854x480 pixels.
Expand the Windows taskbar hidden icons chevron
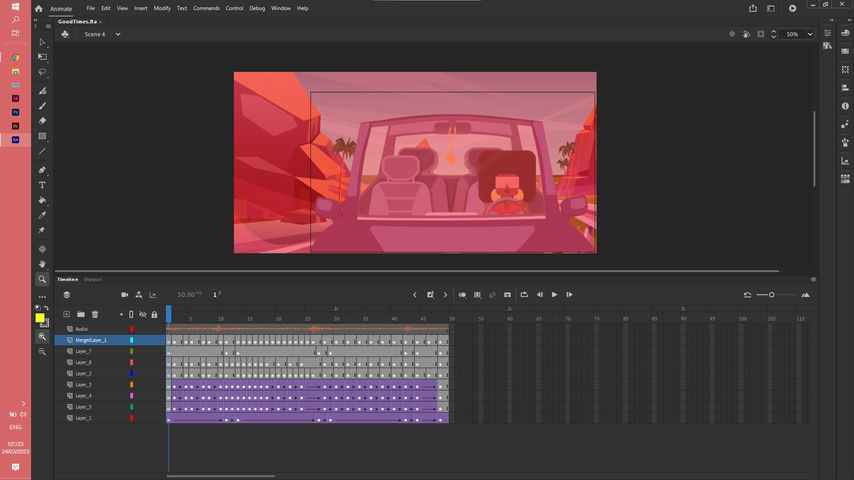pos(23,404)
